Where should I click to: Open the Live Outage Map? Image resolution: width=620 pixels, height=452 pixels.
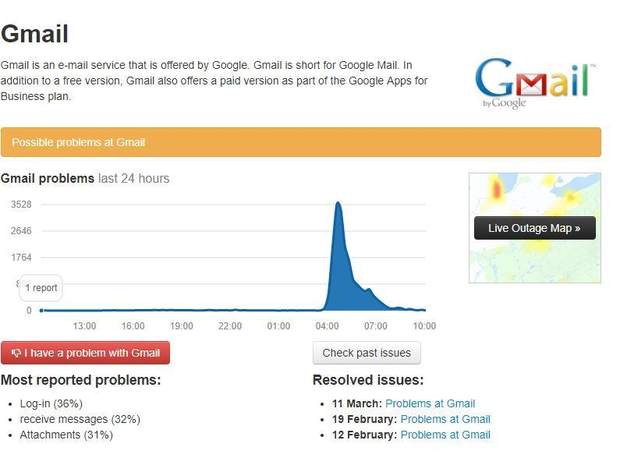click(534, 228)
